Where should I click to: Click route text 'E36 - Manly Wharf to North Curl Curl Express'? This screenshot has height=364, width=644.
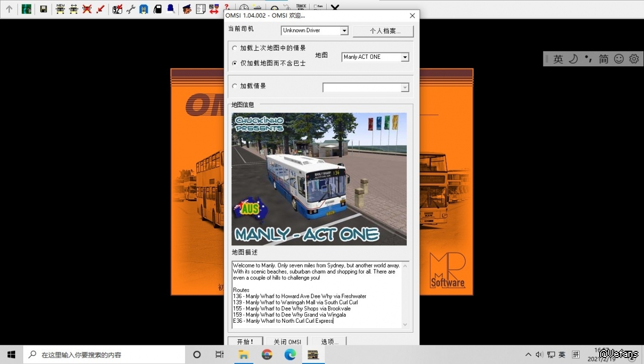coord(283,321)
